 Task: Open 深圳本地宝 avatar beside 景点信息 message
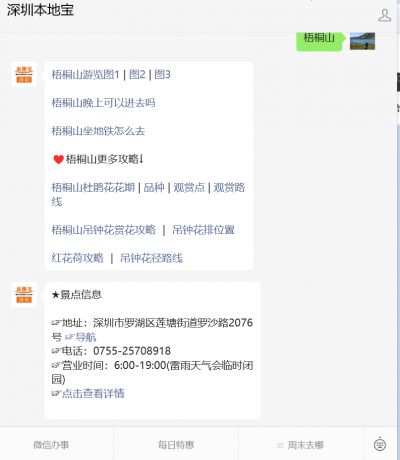point(24,294)
